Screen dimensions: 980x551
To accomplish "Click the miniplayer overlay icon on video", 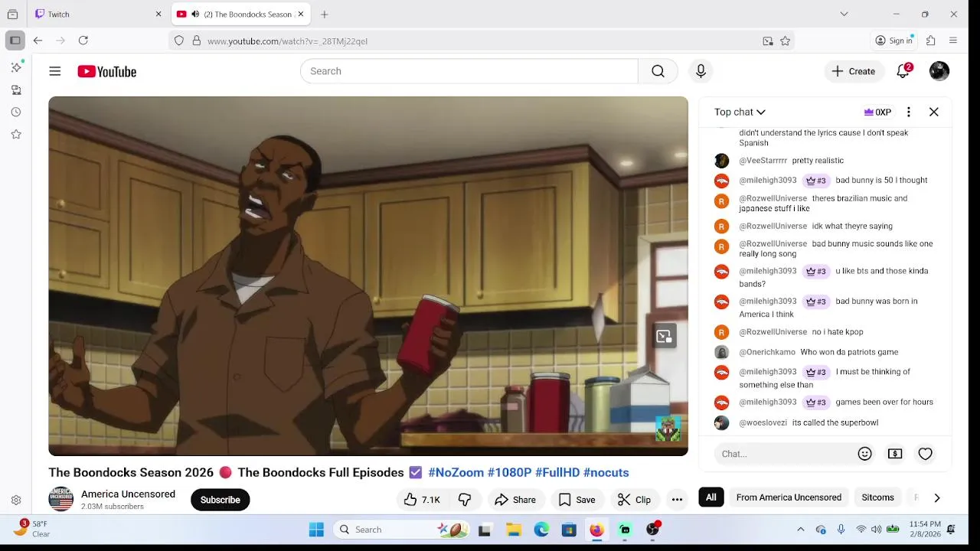I will pos(664,336).
